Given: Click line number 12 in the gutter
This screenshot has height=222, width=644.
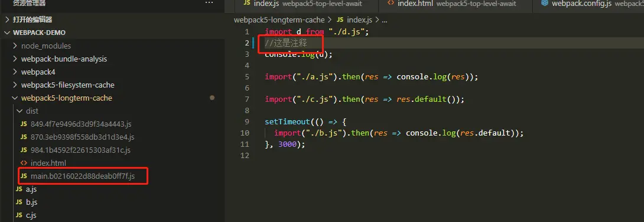Looking at the screenshot, I should (x=245, y=156).
